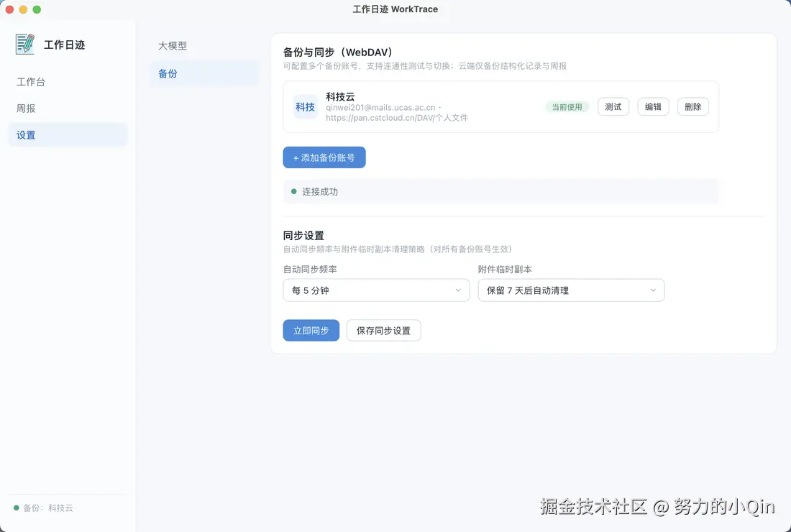Viewport: 791px width, 532px height.
Task: Open the 附件临时副本 dropdown
Action: click(x=571, y=290)
